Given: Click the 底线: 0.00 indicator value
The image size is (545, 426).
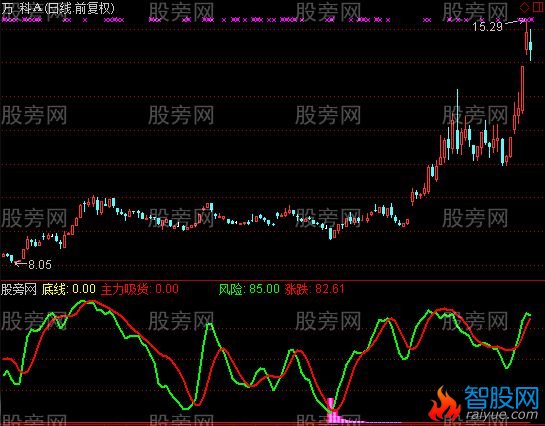Looking at the screenshot, I should [x=68, y=289].
